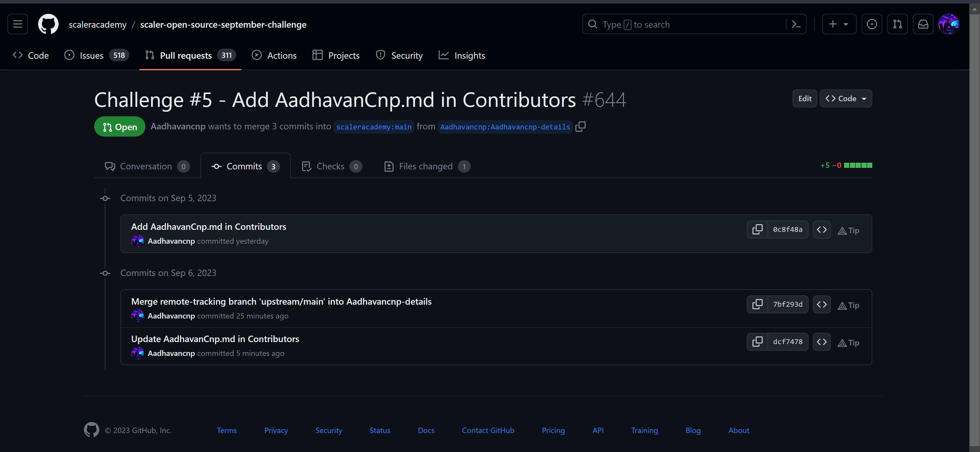Copy the full SHA of commit 0c8f48a
The image size is (980, 452).
coord(757,229)
